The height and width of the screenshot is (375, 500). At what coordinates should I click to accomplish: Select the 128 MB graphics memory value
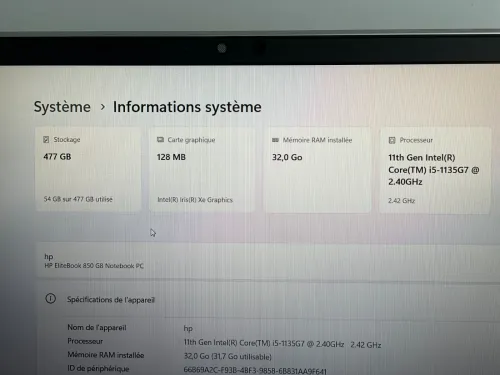171,157
